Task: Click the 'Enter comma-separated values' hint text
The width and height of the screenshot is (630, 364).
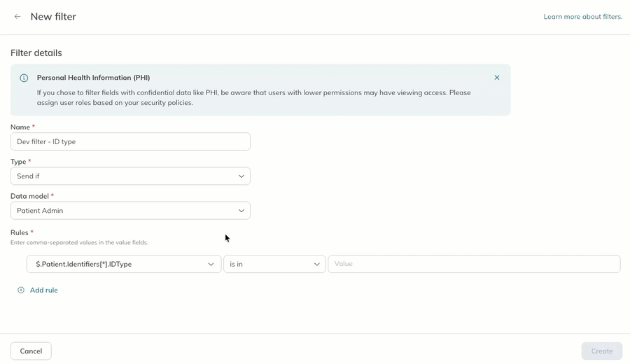Action: click(x=79, y=243)
